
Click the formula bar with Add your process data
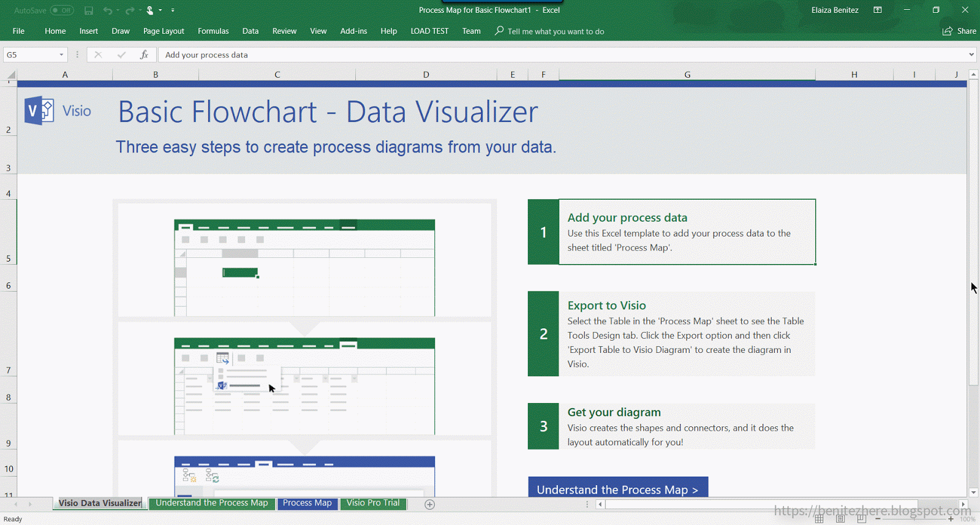(x=562, y=55)
